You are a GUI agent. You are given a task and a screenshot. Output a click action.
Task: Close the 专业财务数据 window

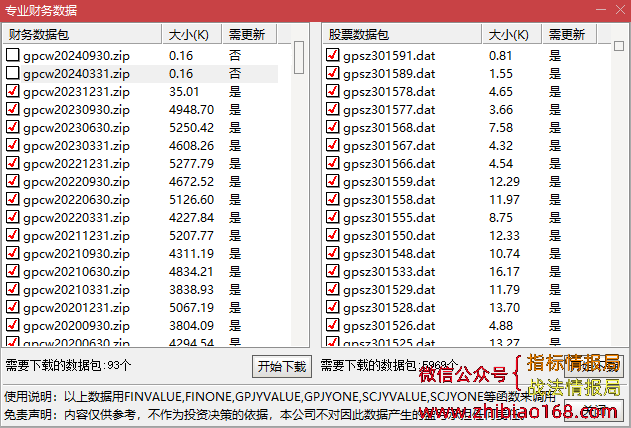click(x=620, y=10)
